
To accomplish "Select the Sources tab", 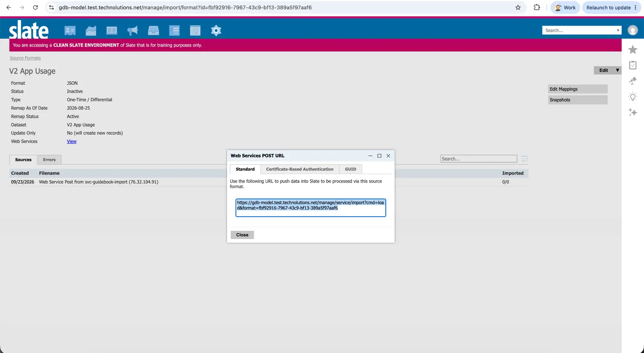I will (23, 160).
